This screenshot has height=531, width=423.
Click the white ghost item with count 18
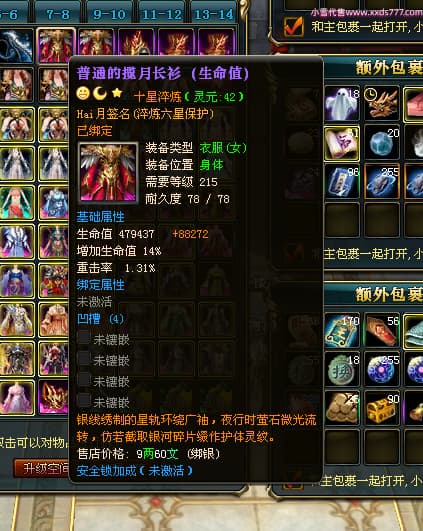(342, 103)
